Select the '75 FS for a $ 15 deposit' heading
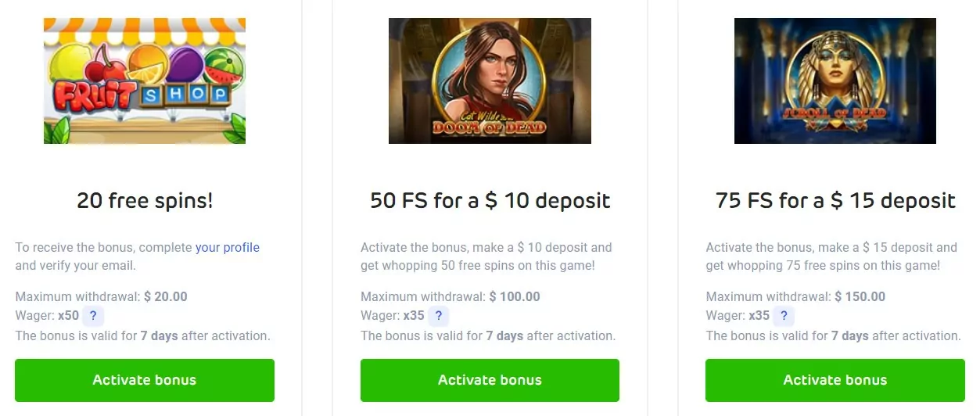This screenshot has width=980, height=416. (x=835, y=201)
